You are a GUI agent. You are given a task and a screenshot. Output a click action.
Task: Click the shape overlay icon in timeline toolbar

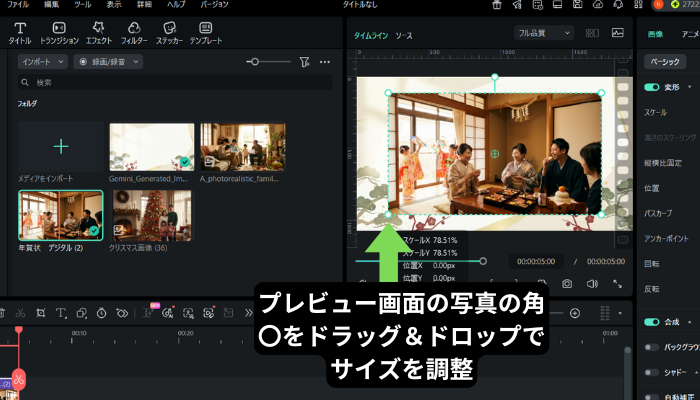click(x=81, y=313)
